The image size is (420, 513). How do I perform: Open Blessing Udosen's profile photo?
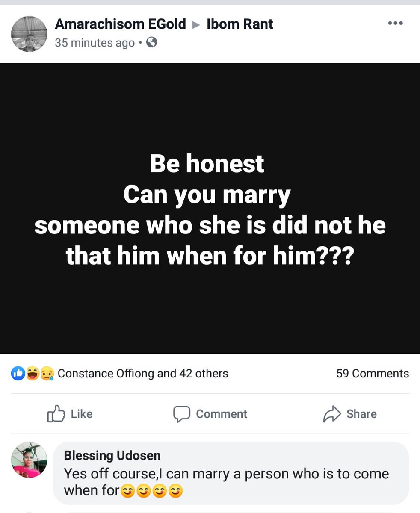pyautogui.click(x=29, y=459)
